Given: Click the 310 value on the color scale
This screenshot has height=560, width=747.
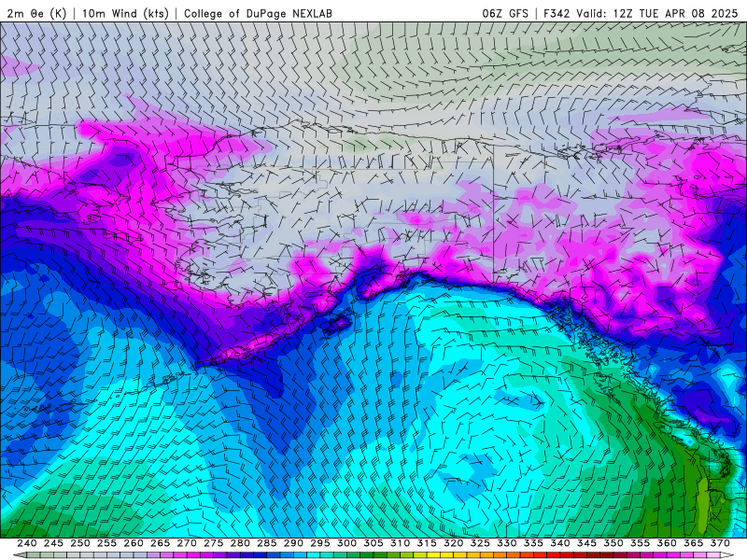Looking at the screenshot, I should point(401,543).
